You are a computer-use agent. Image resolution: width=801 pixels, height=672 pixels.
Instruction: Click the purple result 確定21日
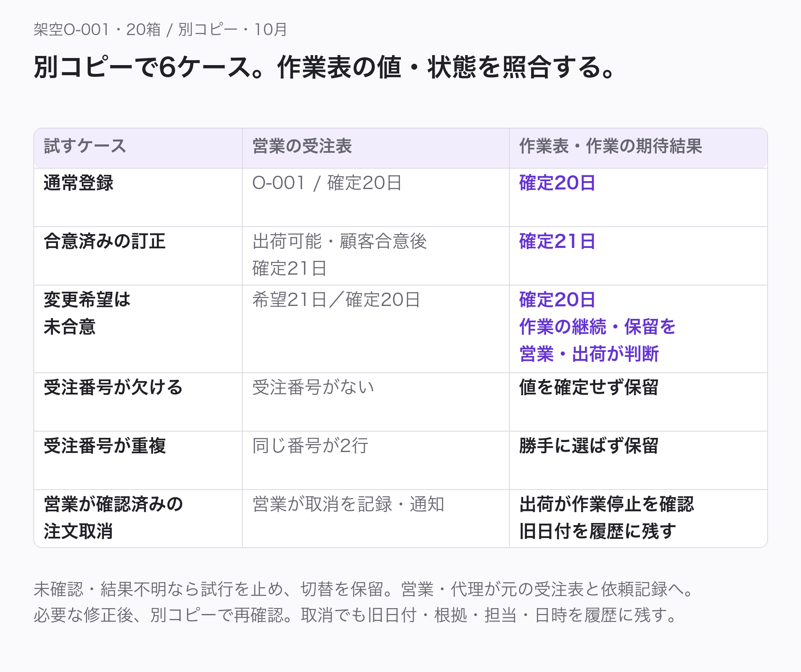tap(557, 241)
